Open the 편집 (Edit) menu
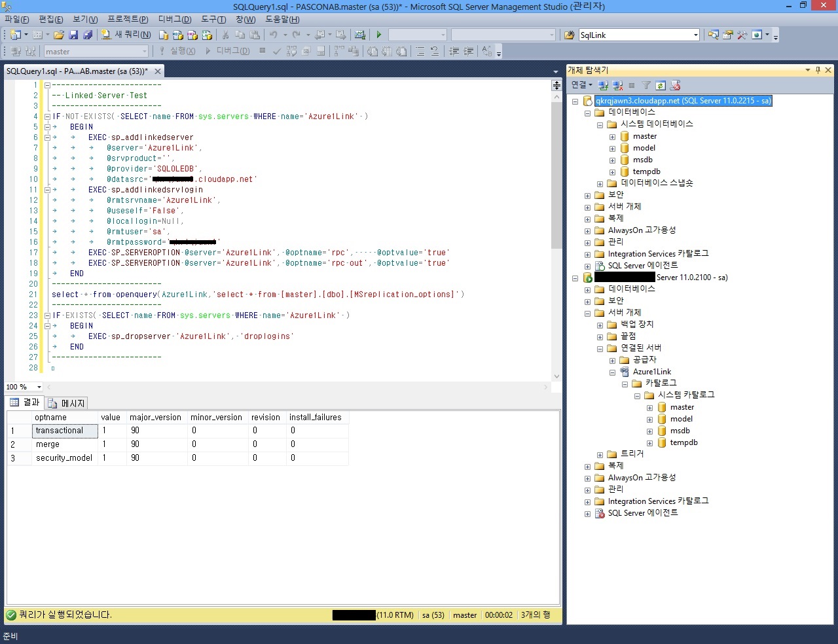Image resolution: width=838 pixels, height=644 pixels. pos(51,20)
